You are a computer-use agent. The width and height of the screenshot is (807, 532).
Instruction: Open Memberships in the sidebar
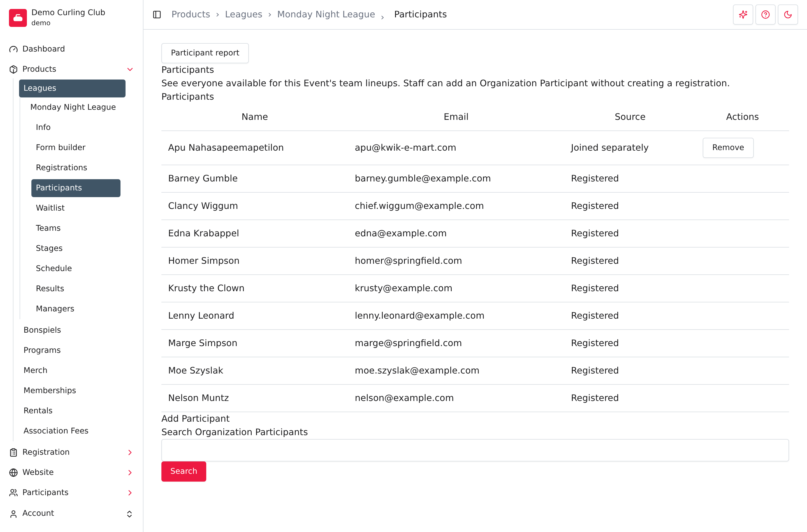pos(50,391)
